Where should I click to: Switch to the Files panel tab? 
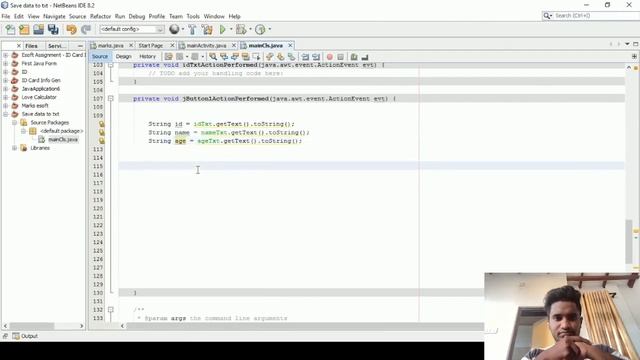pos(31,46)
